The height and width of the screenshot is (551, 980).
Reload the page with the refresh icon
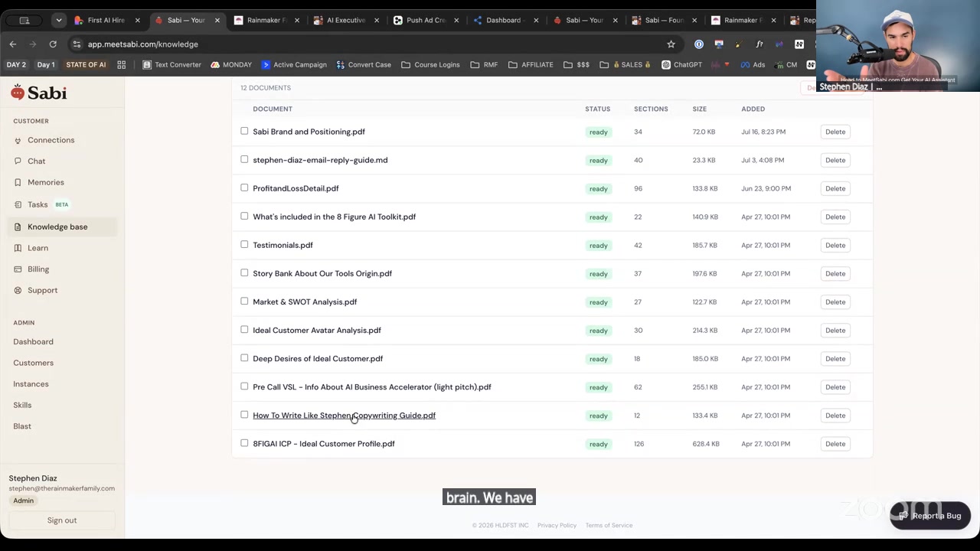pyautogui.click(x=53, y=44)
